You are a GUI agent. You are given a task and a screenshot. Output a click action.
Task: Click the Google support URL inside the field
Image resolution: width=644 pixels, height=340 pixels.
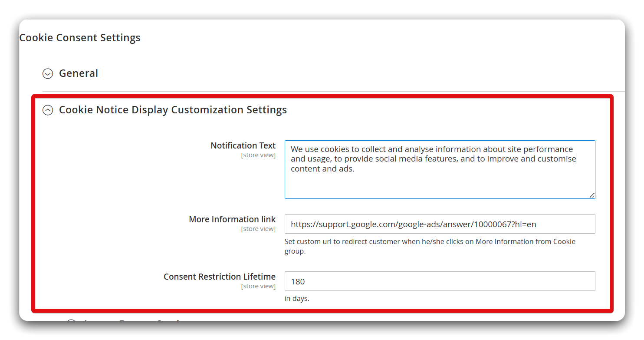[x=412, y=223]
